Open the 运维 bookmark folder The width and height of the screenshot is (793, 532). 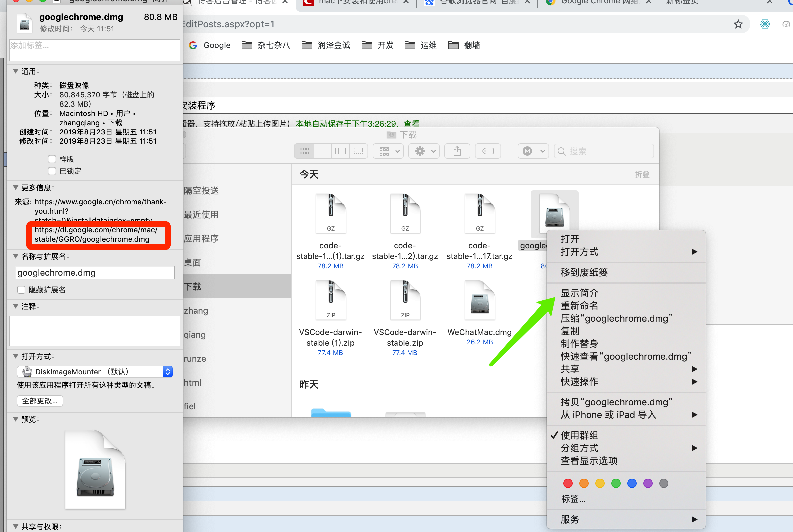point(421,45)
